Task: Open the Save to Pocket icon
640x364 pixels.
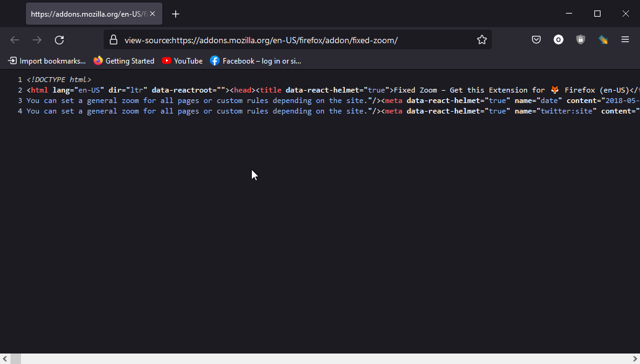Action: click(x=536, y=40)
